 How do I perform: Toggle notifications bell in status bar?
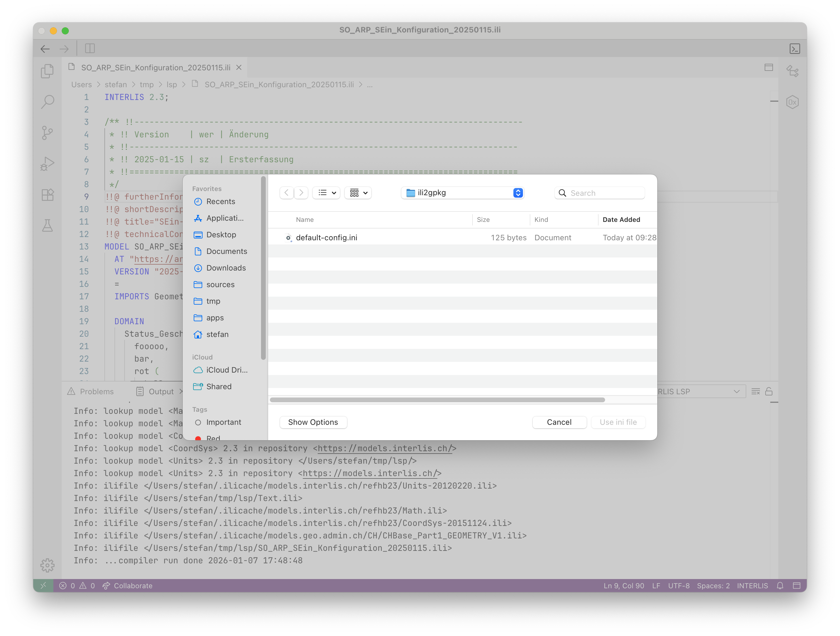coord(780,586)
